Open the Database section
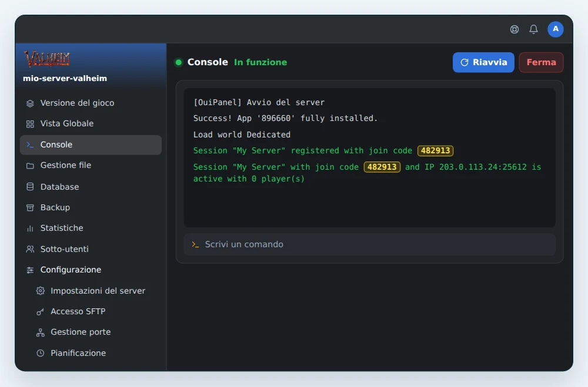The height and width of the screenshot is (387, 588). [x=91, y=187]
